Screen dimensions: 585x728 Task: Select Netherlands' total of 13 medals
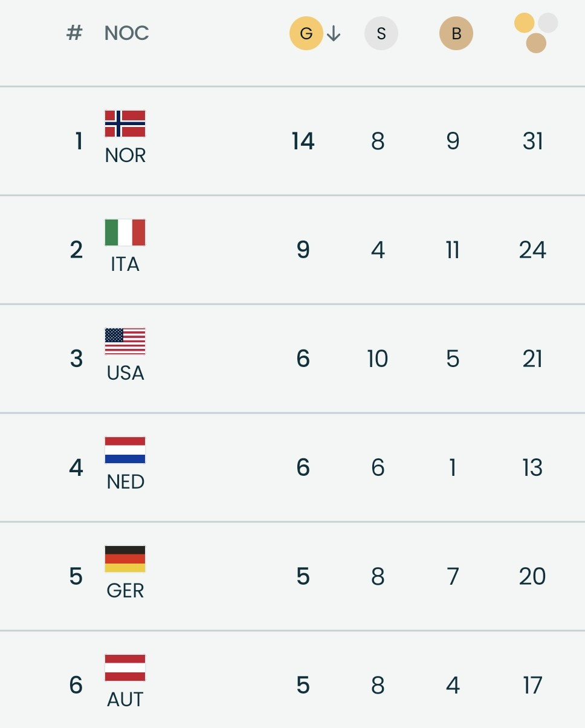(x=532, y=468)
